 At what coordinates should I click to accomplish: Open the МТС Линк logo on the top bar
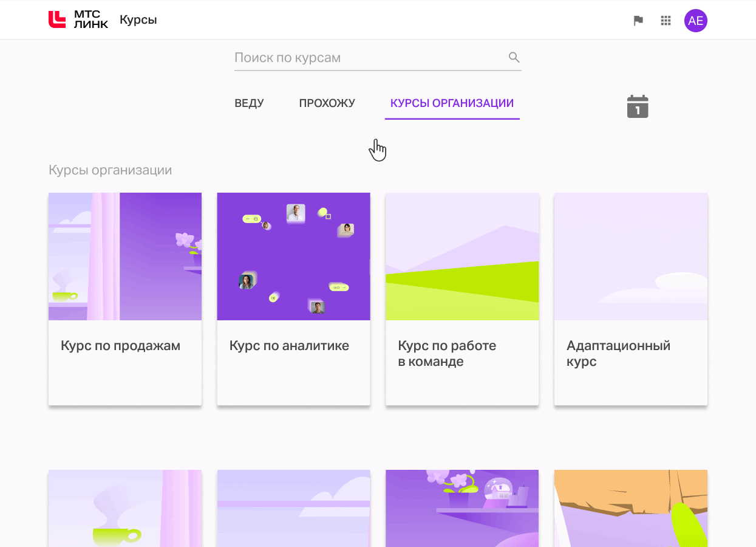pyautogui.click(x=78, y=19)
